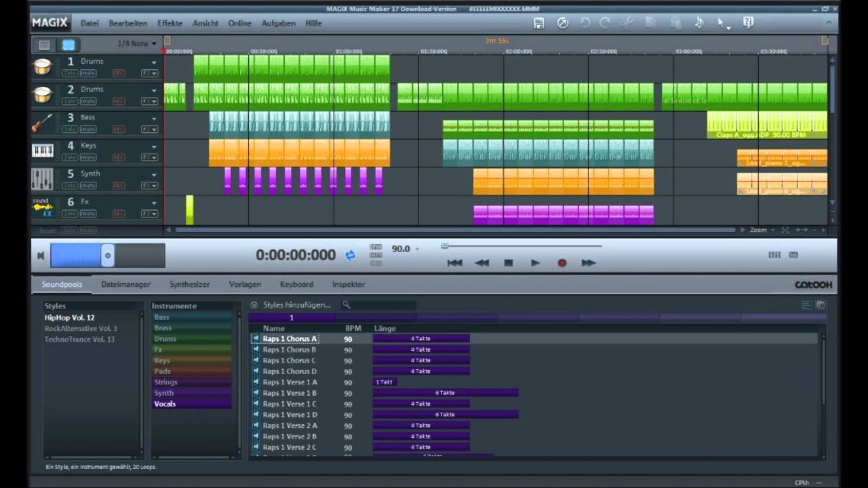Open the mixer bars icon right of transport
The height and width of the screenshot is (488, 868).
(774, 255)
